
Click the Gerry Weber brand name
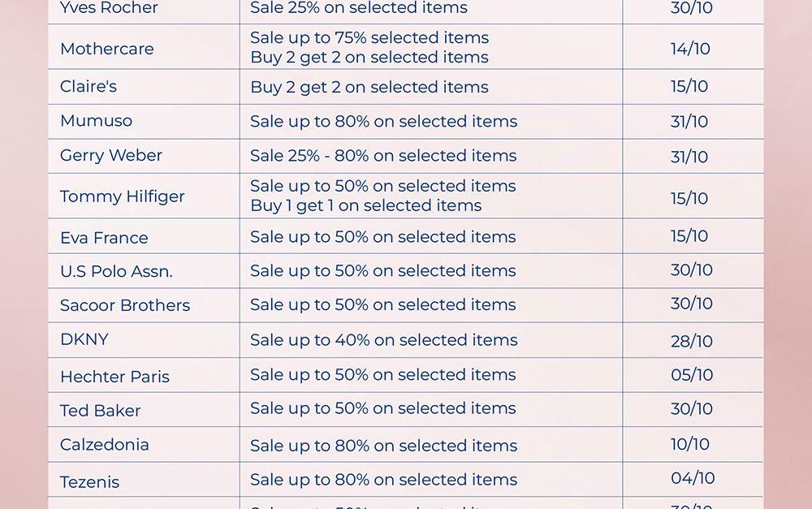[x=110, y=155]
